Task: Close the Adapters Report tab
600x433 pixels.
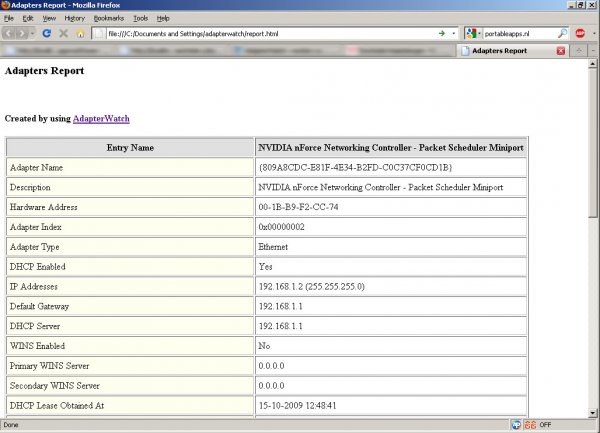Action: [561, 51]
